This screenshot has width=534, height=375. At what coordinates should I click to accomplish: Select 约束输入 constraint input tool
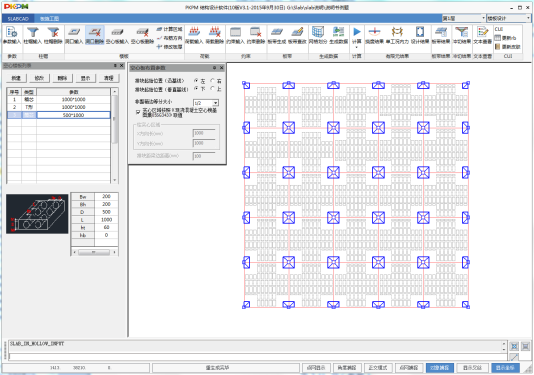coord(235,35)
